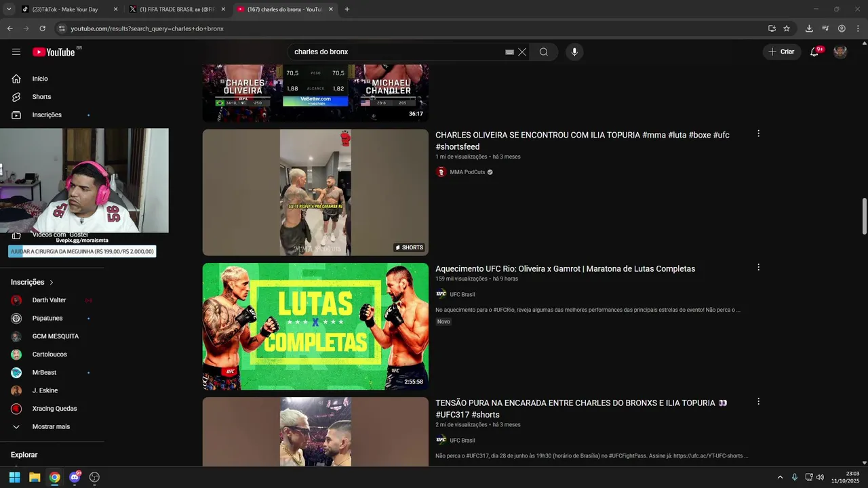The image size is (868, 488).
Task: Open MMA PodCuts short thumbnail
Action: [315, 192]
